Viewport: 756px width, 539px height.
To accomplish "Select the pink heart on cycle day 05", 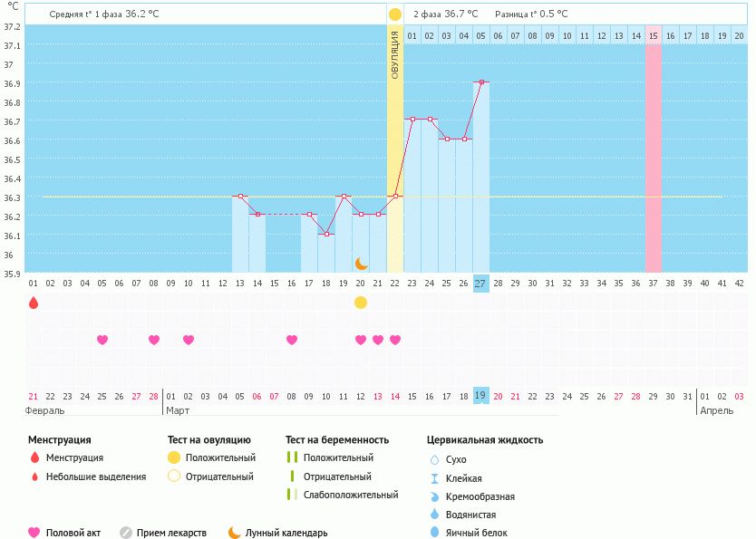I will pyautogui.click(x=102, y=340).
